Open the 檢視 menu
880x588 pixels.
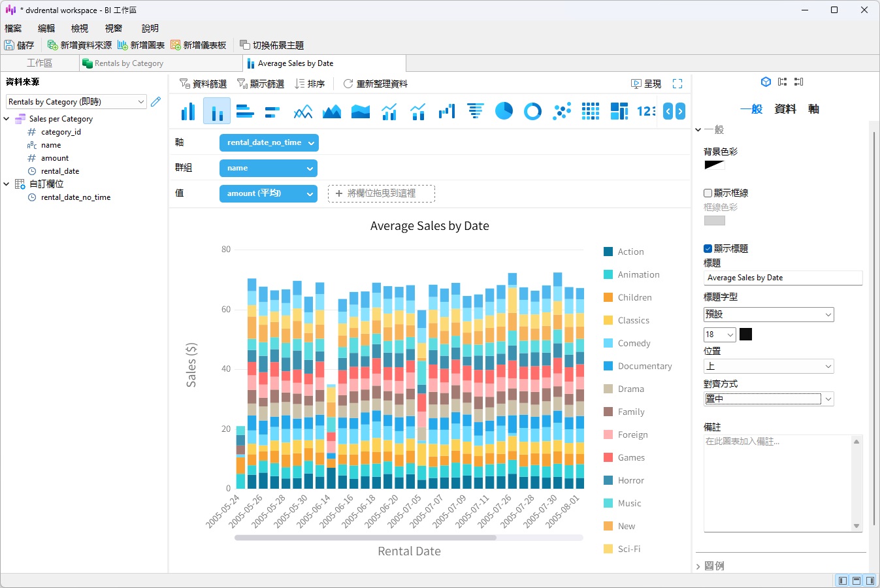click(x=78, y=28)
